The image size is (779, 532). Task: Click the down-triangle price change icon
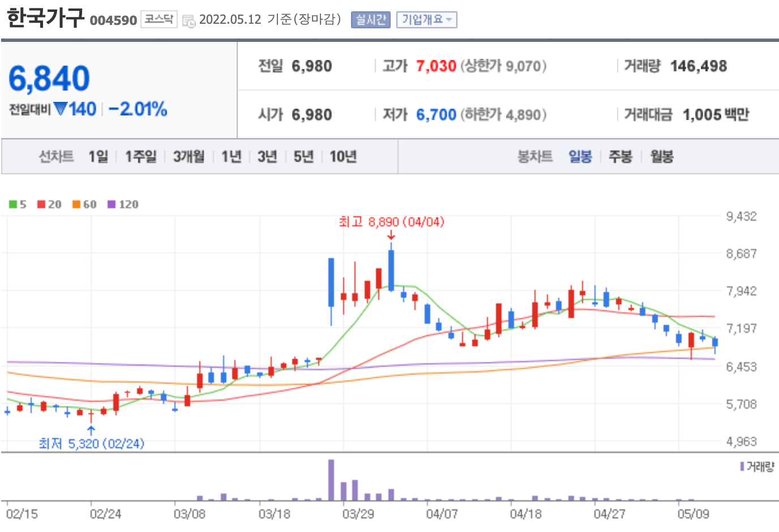click(x=61, y=108)
